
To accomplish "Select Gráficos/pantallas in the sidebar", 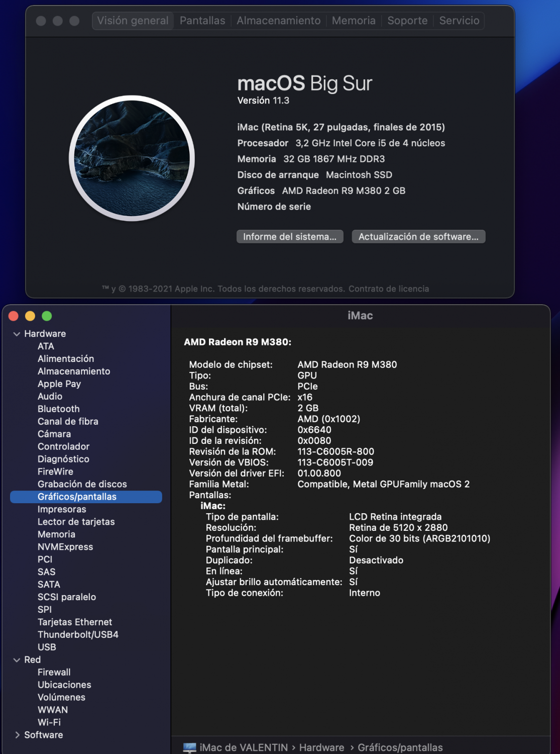I will [86, 497].
